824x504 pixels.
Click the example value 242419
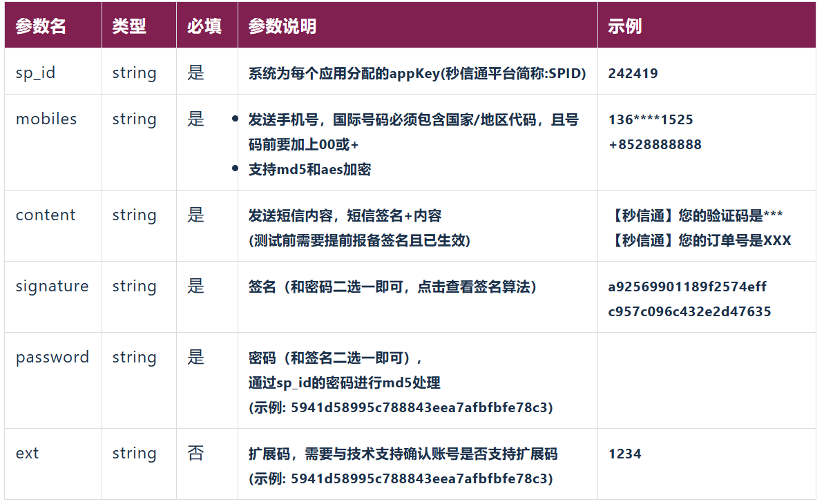pyautogui.click(x=633, y=74)
